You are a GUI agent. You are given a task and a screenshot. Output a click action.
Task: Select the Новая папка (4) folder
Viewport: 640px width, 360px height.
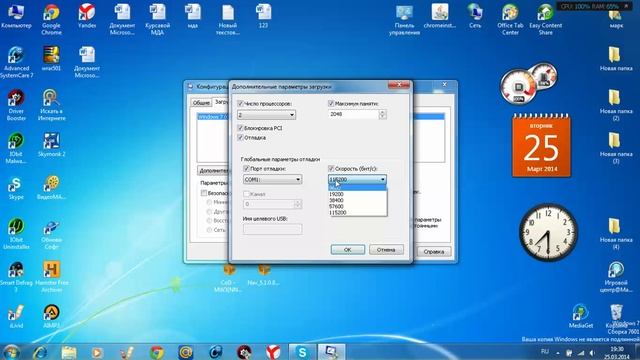tap(616, 233)
